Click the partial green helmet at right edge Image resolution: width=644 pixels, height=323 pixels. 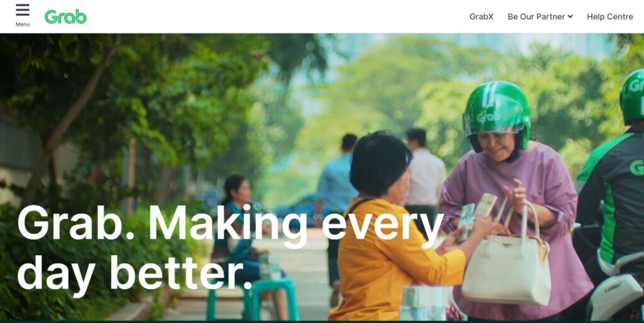(x=633, y=98)
